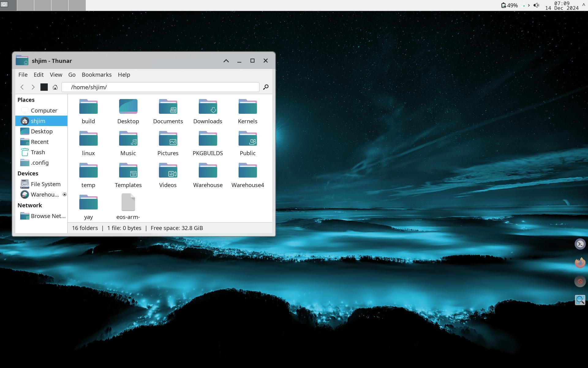Select the PKGBUILDS folder

[208, 144]
